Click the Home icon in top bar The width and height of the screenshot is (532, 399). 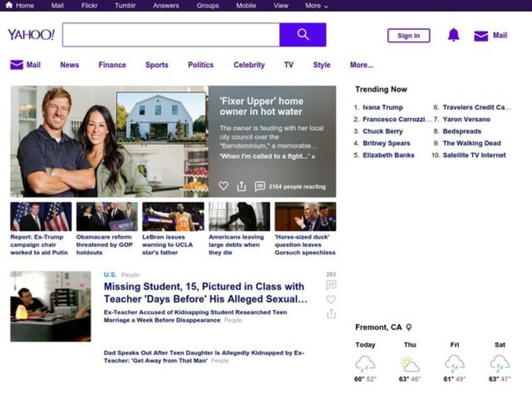point(9,5)
